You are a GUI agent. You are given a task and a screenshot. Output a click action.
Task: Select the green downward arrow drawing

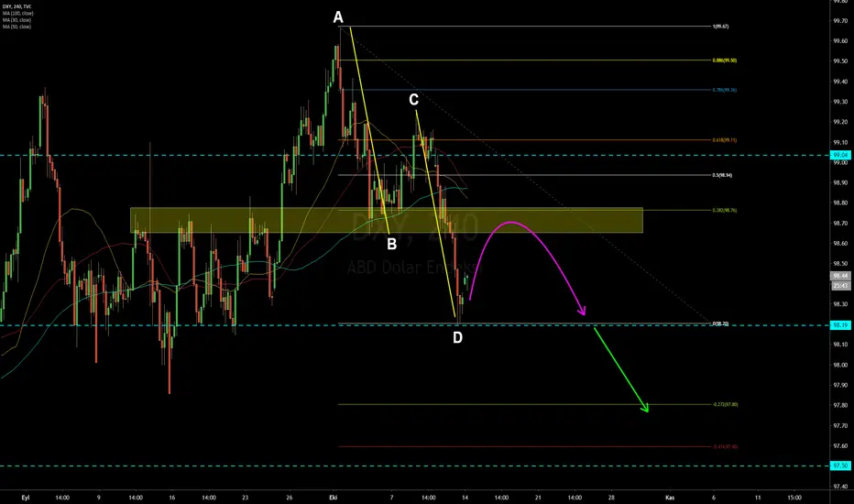point(621,369)
